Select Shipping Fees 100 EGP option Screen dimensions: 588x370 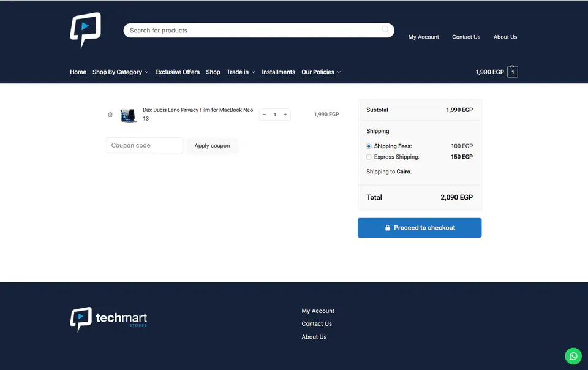pyautogui.click(x=369, y=146)
